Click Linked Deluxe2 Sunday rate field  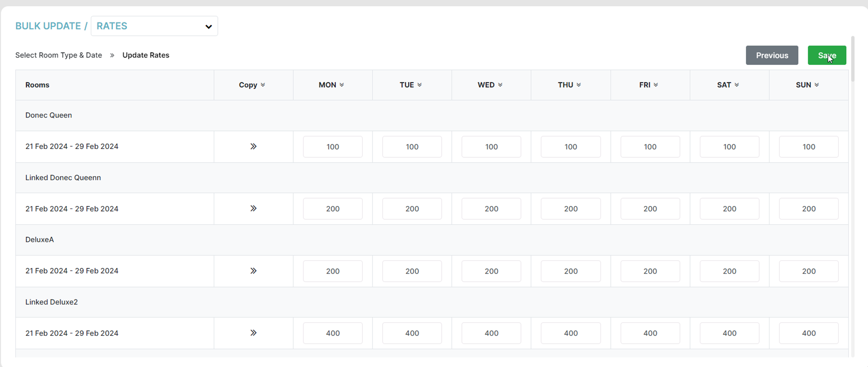tap(808, 333)
